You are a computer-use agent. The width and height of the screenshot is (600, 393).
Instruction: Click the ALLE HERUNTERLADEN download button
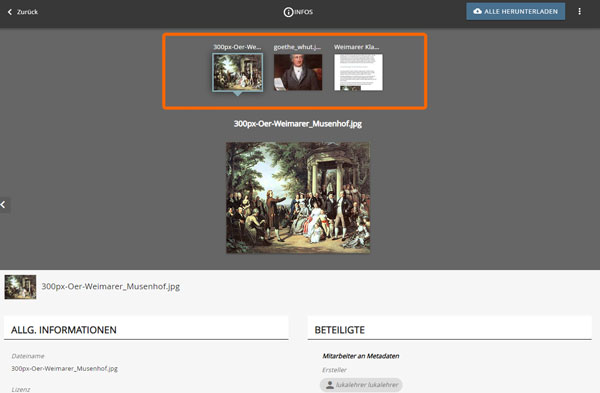point(515,11)
